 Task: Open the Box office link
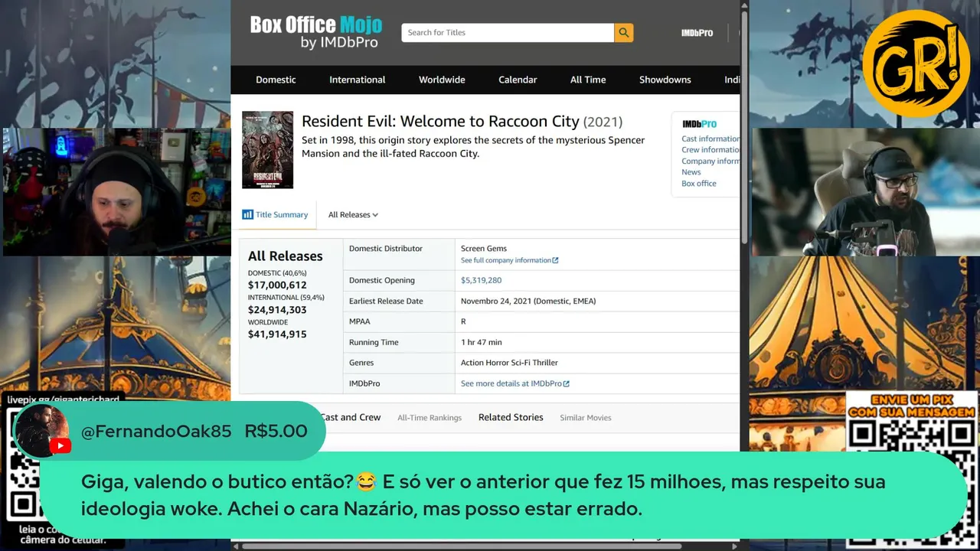click(x=699, y=184)
